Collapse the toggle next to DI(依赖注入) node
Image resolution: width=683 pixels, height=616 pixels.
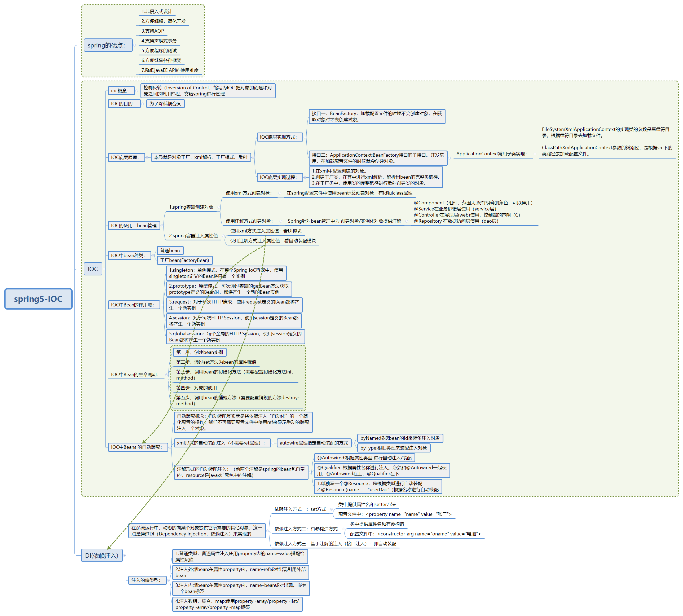click(x=124, y=556)
